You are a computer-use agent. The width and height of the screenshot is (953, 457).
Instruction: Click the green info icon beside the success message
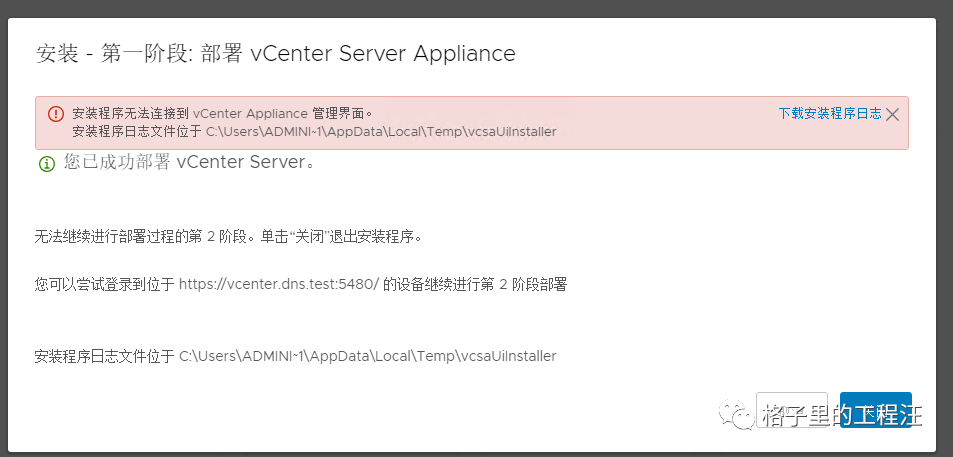[47, 163]
